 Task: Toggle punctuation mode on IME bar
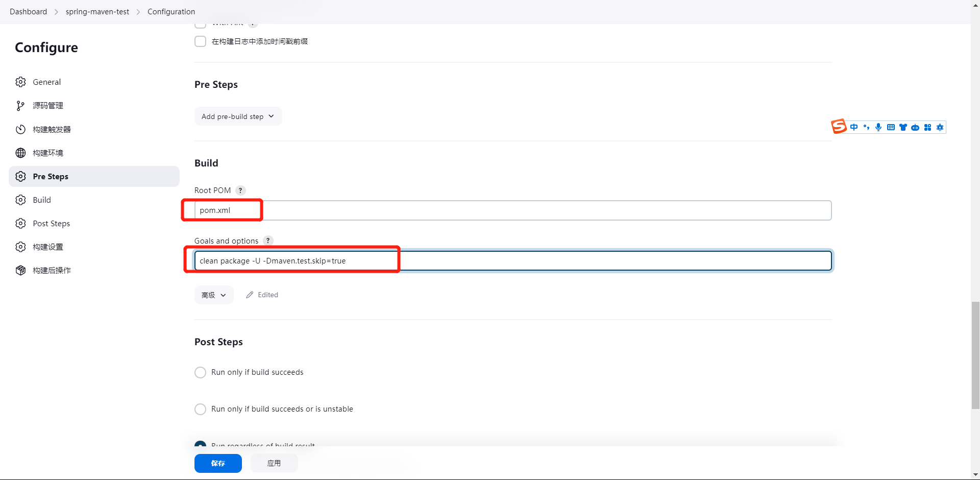point(866,127)
